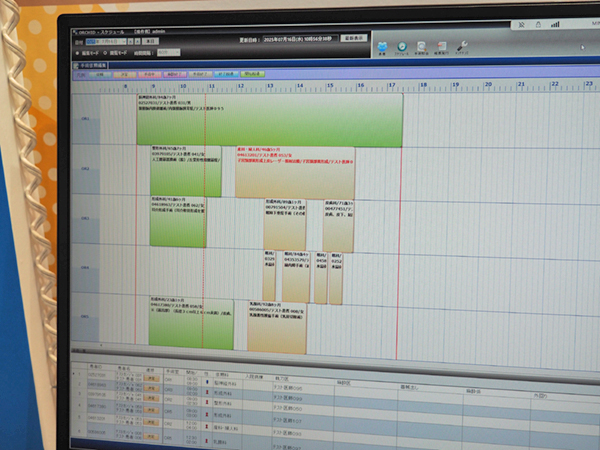
Task: Select the green OR3 surgery block
Action: click(178, 221)
